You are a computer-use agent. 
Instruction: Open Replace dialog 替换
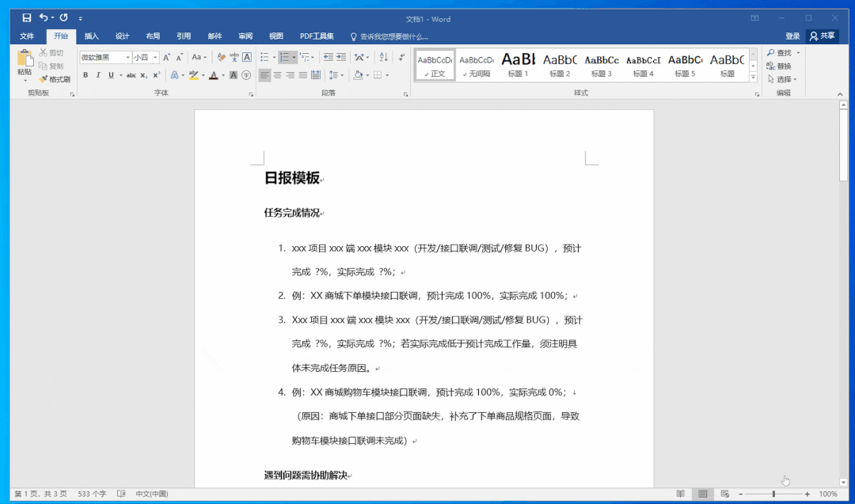coord(779,66)
